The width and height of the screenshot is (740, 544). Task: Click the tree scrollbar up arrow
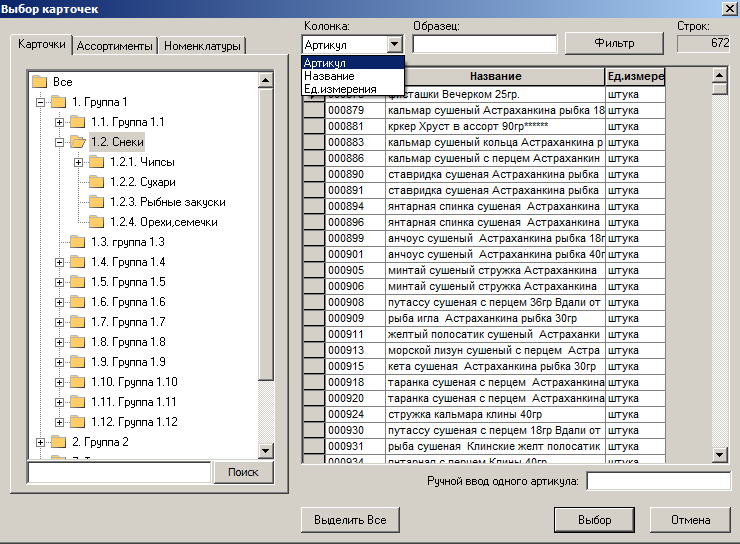tap(266, 80)
